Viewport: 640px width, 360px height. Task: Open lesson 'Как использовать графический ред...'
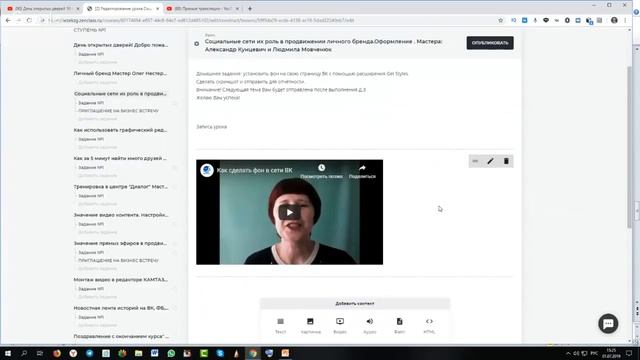pyautogui.click(x=120, y=130)
